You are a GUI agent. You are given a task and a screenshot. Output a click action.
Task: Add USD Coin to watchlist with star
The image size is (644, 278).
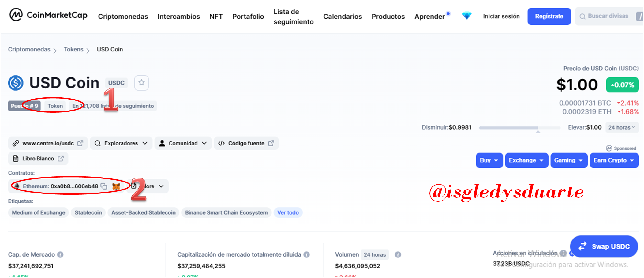pos(141,83)
